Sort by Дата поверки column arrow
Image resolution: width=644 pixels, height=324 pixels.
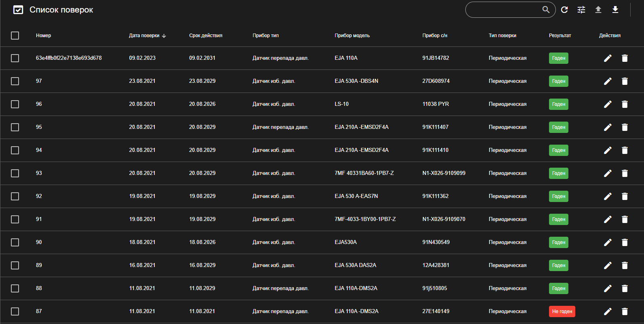point(164,36)
